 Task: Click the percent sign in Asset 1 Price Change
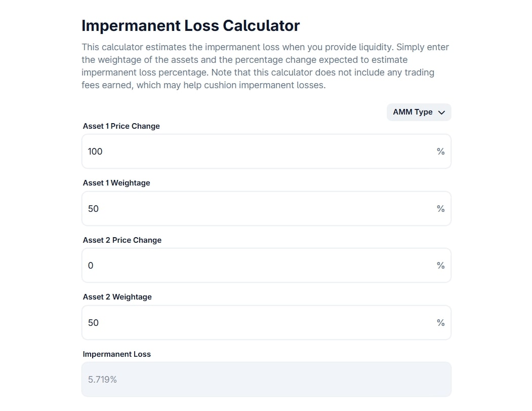440,151
